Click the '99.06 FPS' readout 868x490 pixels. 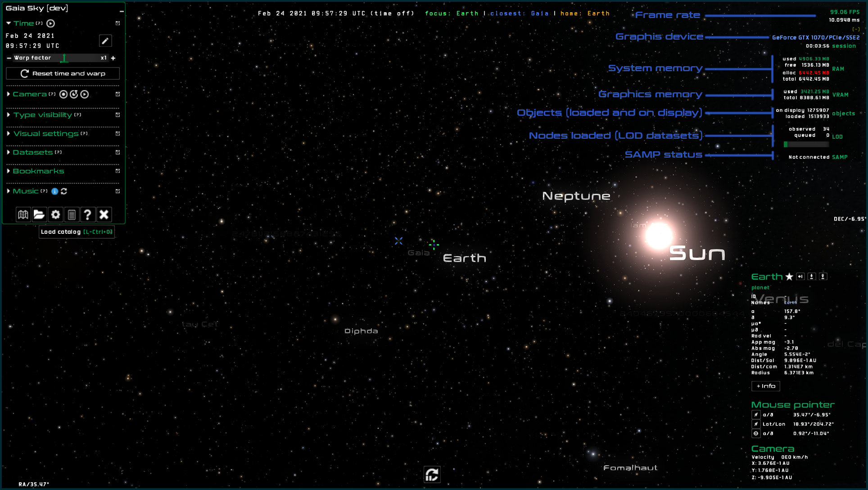(845, 12)
